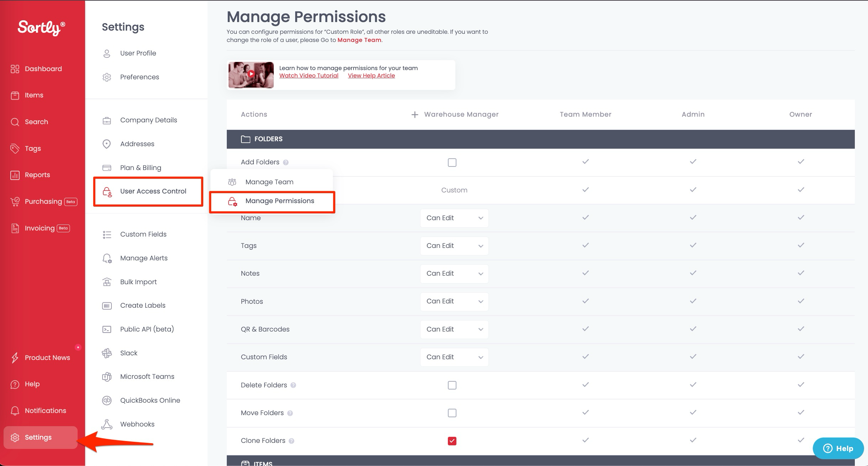Open the Notes permission dropdown
Image resolution: width=868 pixels, height=466 pixels.
[x=454, y=273]
